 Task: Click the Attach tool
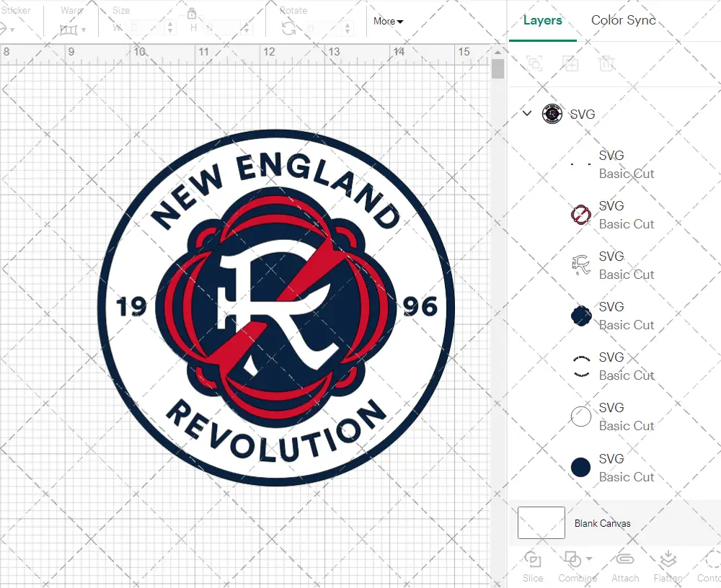tap(625, 567)
